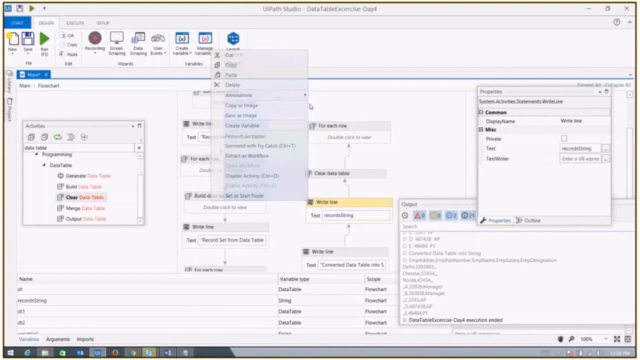Switch to the Outline tab
This screenshot has width=640, height=360.
pyautogui.click(x=528, y=220)
